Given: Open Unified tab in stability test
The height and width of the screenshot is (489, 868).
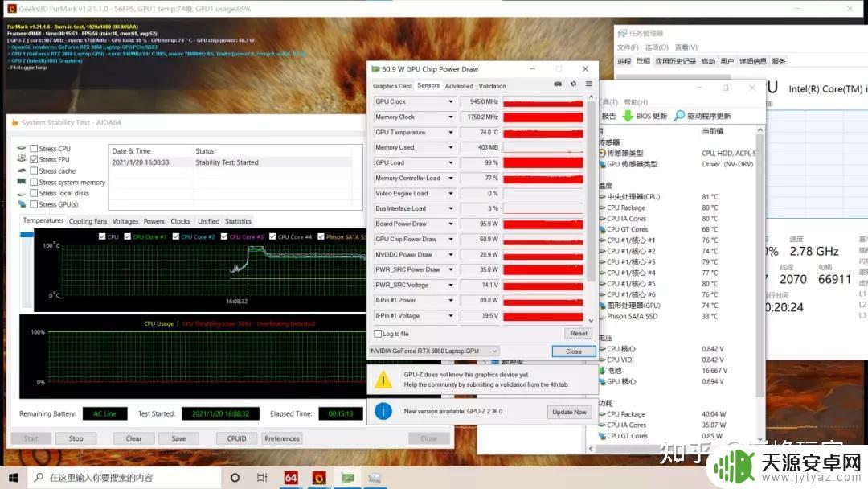Looking at the screenshot, I should click(x=208, y=221).
